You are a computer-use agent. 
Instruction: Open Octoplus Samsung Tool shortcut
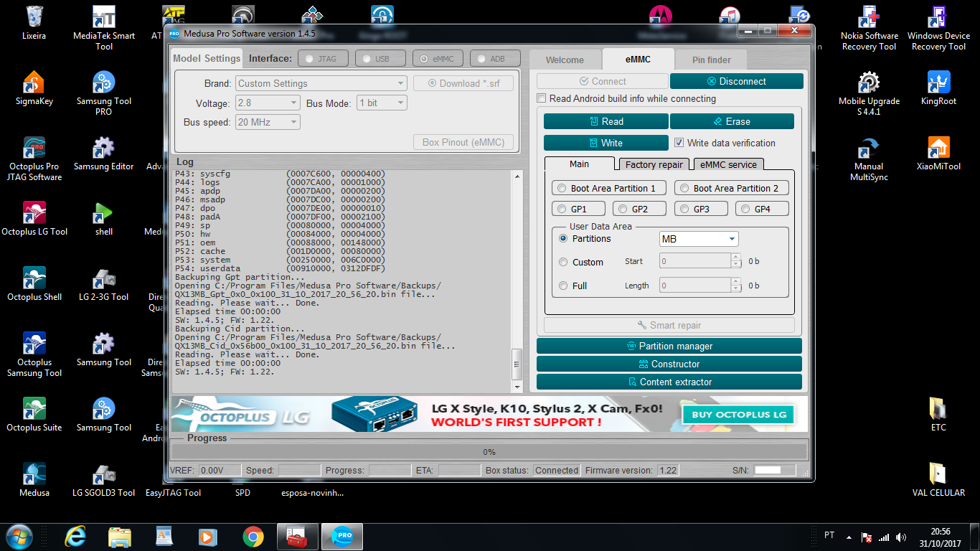pos(34,354)
